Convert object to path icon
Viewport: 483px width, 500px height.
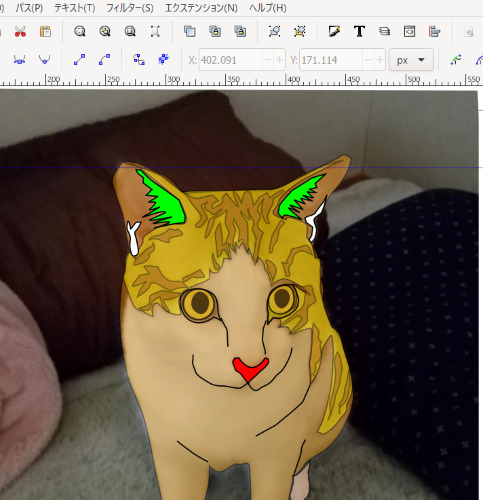[139, 60]
